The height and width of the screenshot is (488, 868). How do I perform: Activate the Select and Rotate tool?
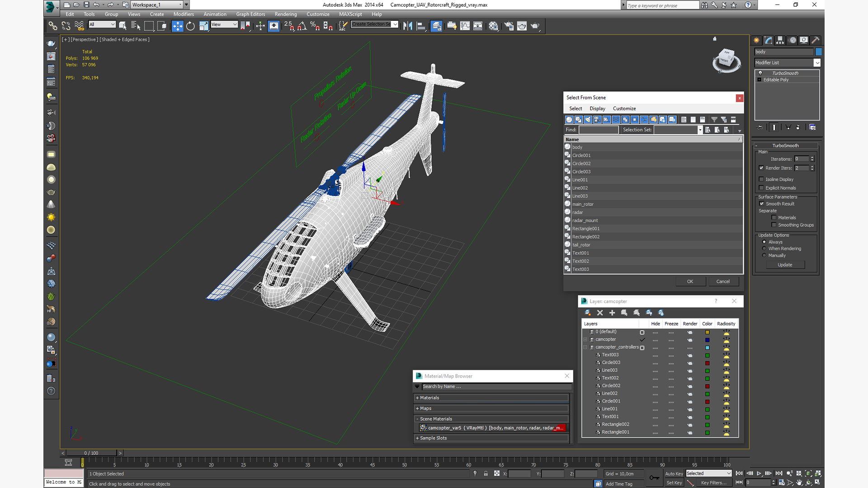point(191,26)
